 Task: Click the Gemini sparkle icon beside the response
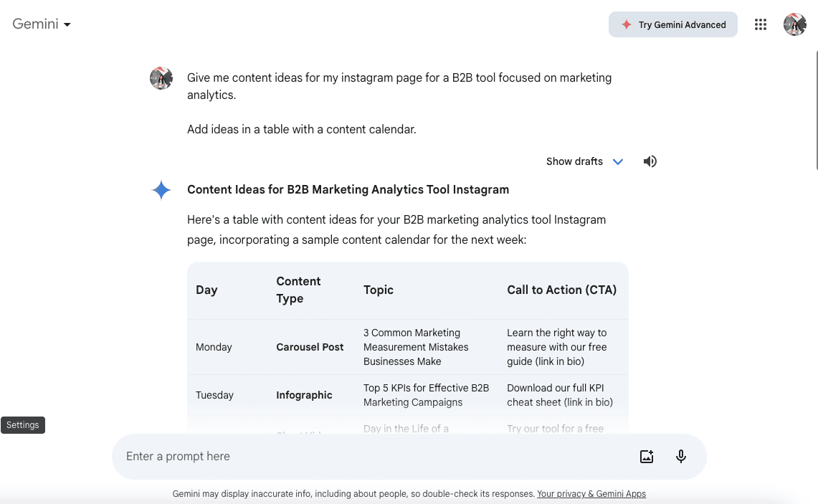pos(161,190)
